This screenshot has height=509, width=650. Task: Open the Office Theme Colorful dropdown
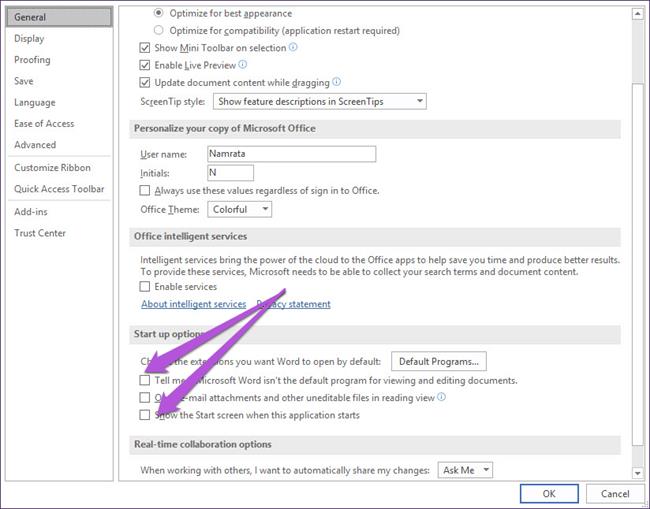[240, 209]
